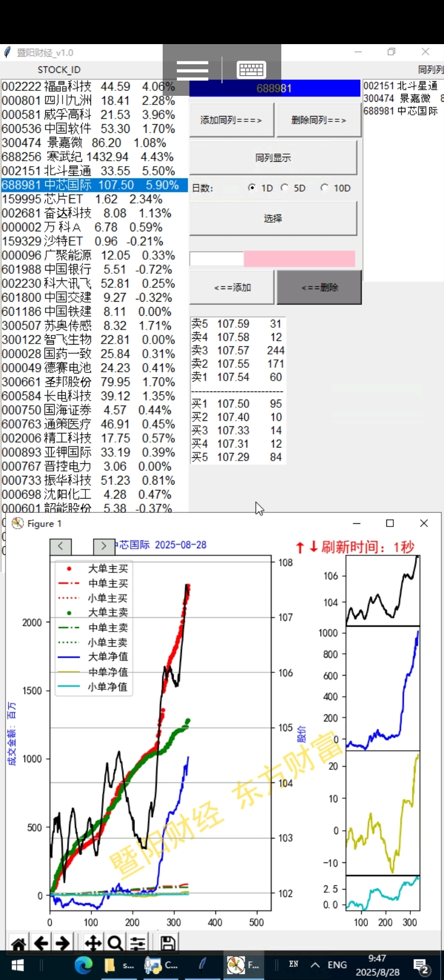The width and height of the screenshot is (444, 980).
Task: Open the Python app taskbar item
Action: click(x=161, y=965)
